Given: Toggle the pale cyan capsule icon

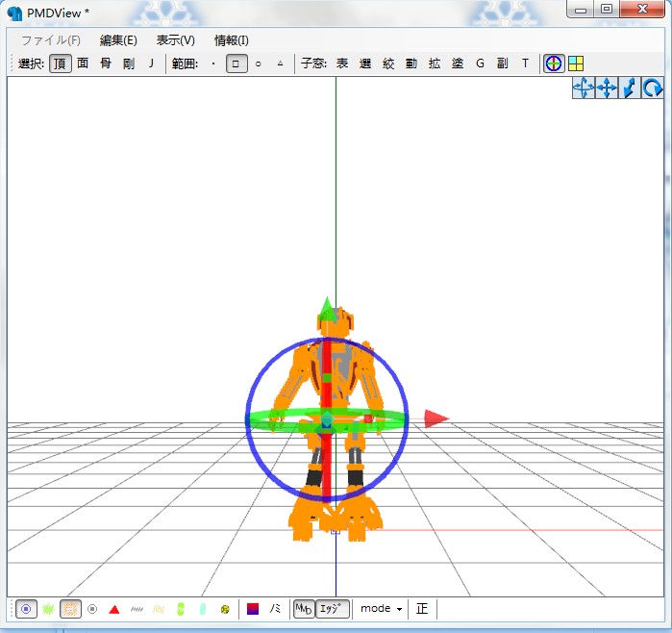Looking at the screenshot, I should coord(203,609).
